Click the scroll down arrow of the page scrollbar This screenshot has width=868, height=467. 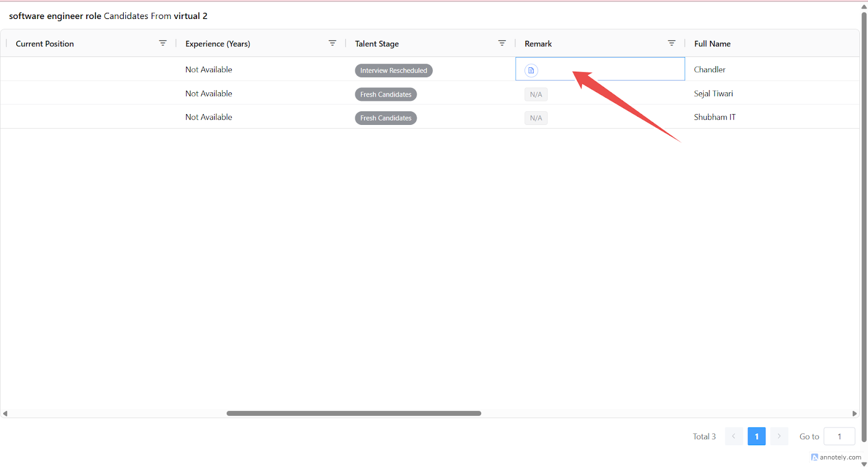point(864,464)
